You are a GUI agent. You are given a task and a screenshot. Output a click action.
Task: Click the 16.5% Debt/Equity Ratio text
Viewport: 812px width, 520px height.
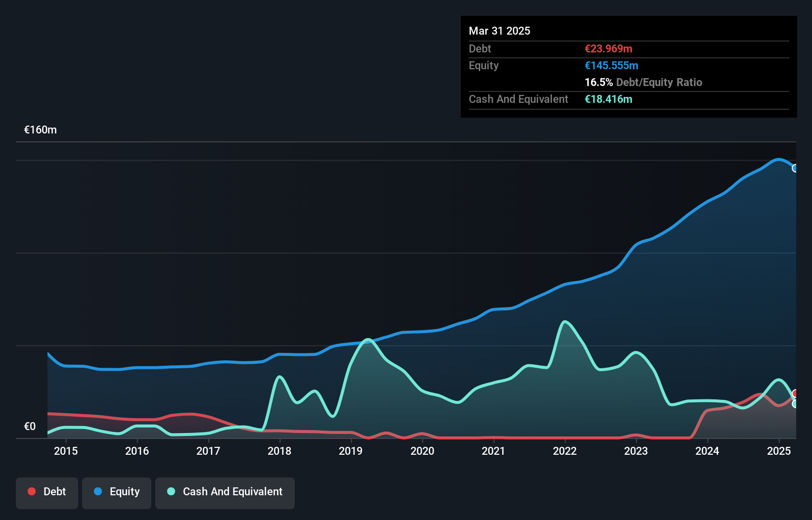point(643,82)
